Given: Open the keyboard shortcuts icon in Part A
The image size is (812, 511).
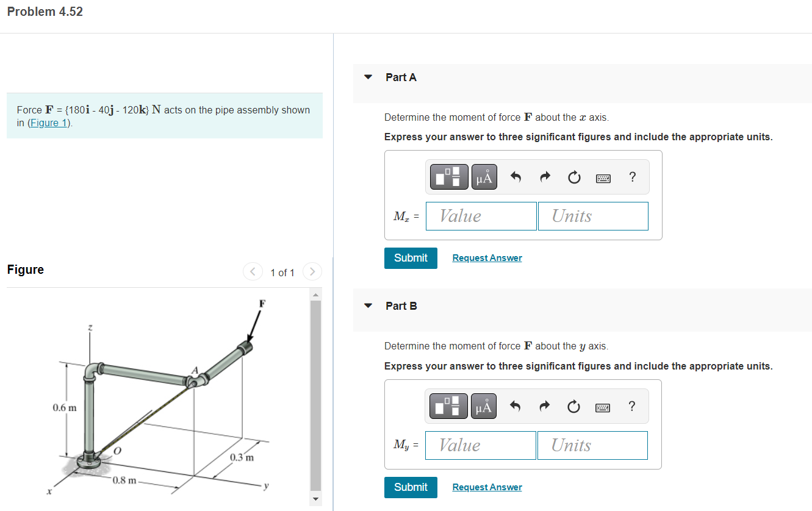Looking at the screenshot, I should (603, 177).
